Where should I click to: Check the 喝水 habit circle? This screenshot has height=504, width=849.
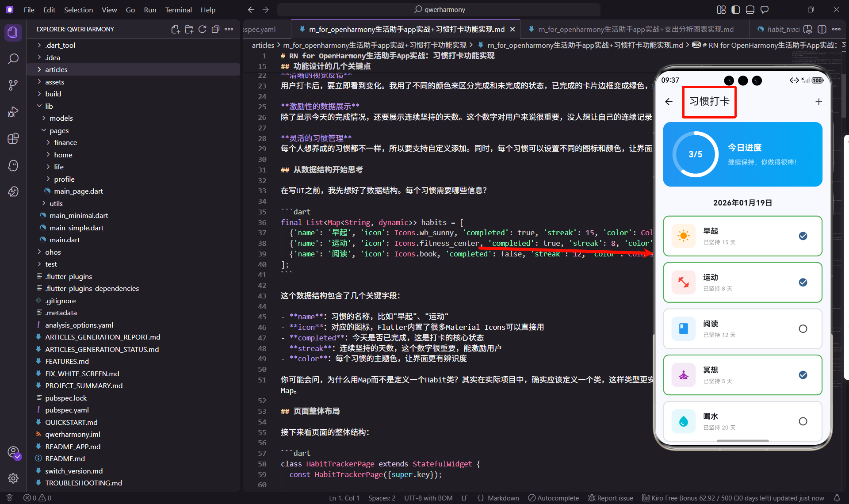pyautogui.click(x=803, y=421)
